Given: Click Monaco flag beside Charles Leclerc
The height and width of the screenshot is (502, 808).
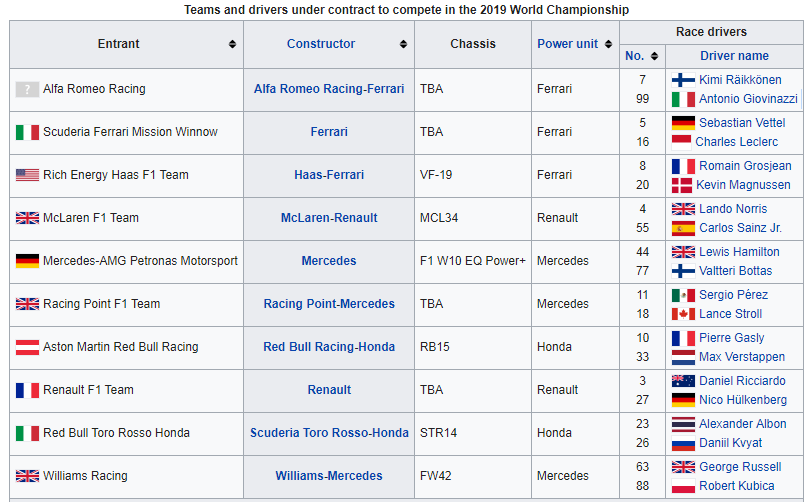Looking at the screenshot, I should pos(681,142).
